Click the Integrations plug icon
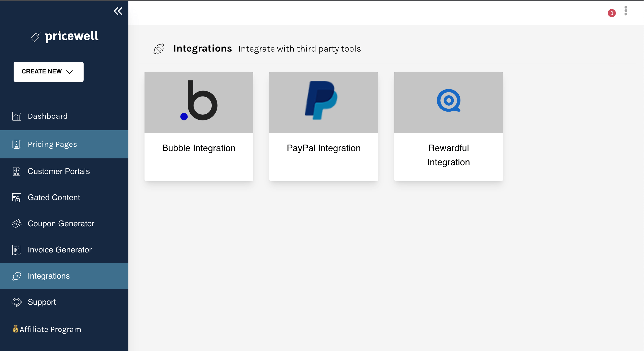 click(x=16, y=276)
